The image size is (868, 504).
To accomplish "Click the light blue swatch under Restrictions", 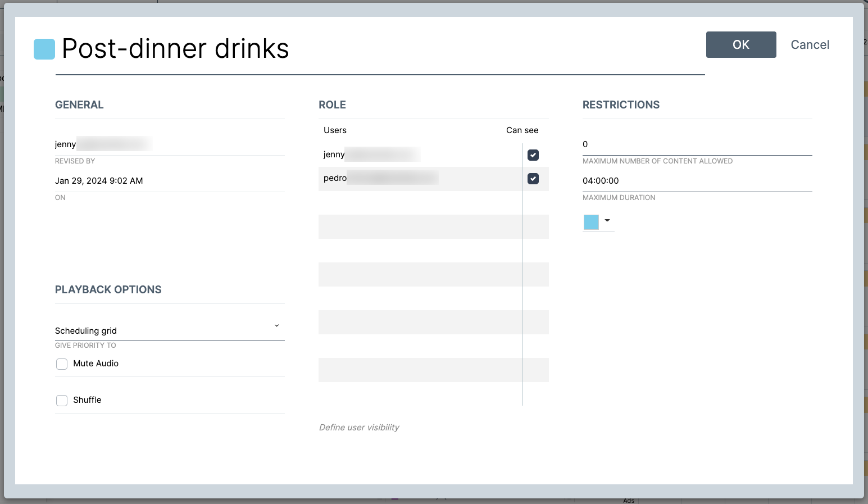I will click(591, 223).
